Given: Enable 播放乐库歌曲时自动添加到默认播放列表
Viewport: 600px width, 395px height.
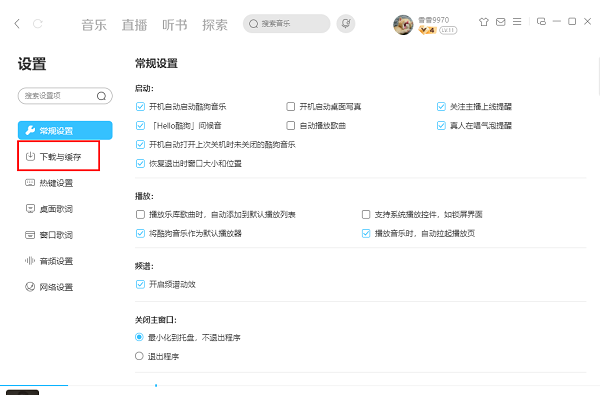Looking at the screenshot, I should 140,214.
